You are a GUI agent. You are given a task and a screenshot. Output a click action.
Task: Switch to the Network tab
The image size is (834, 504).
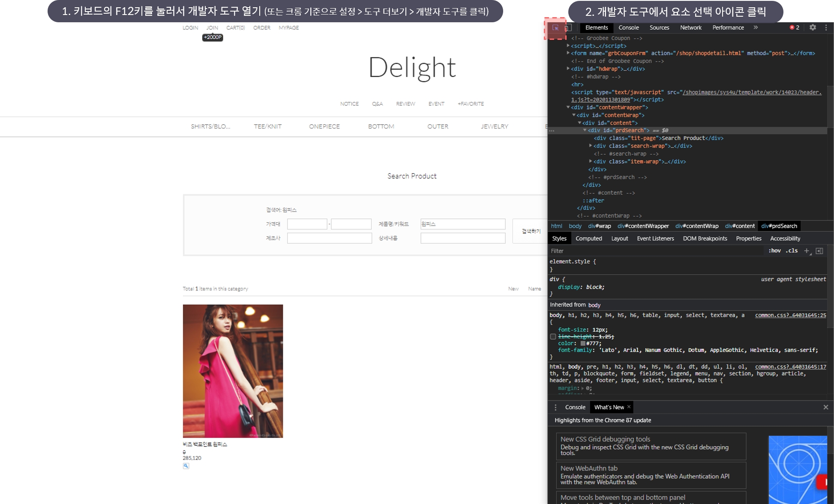tap(690, 27)
